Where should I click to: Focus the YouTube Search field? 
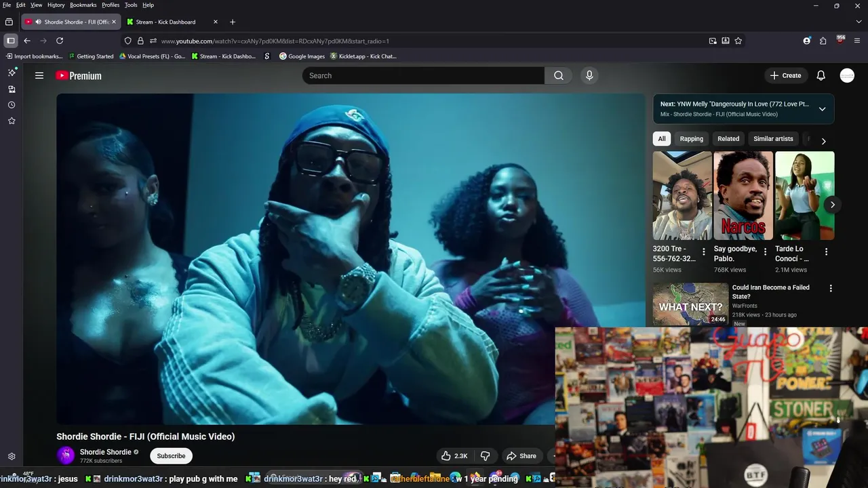pos(423,75)
